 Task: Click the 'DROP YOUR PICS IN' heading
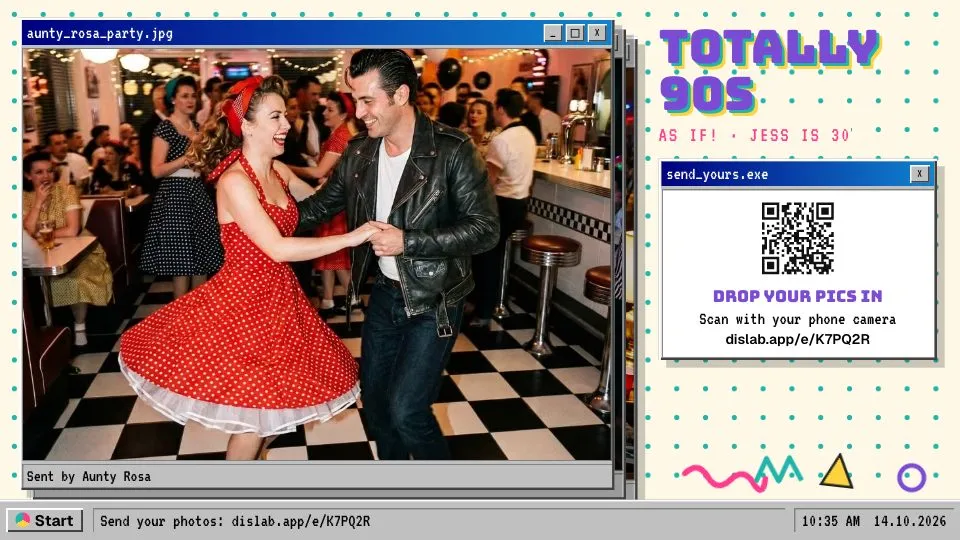coord(798,296)
